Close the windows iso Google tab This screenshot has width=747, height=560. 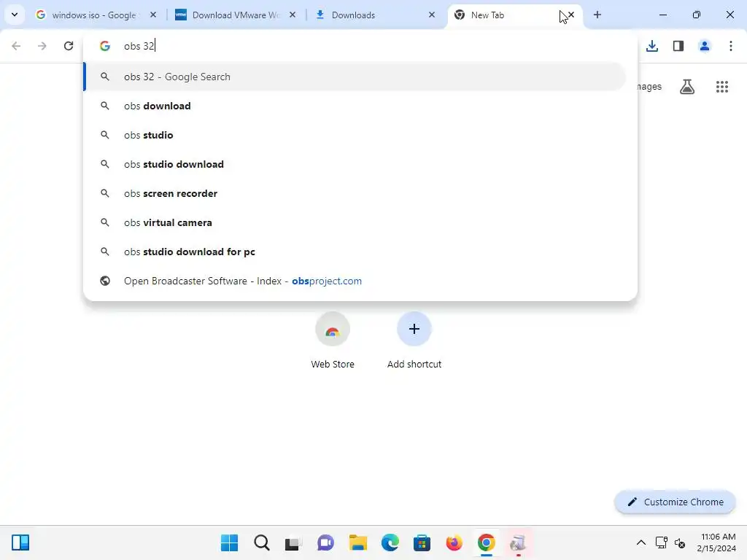pos(153,15)
